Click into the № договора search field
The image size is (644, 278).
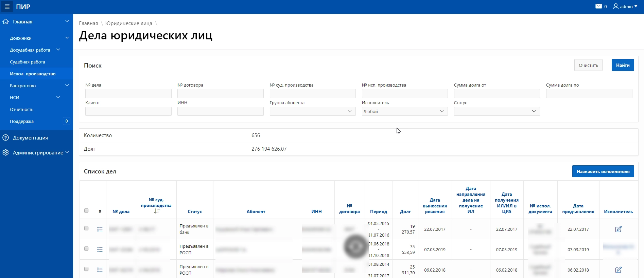(221, 93)
